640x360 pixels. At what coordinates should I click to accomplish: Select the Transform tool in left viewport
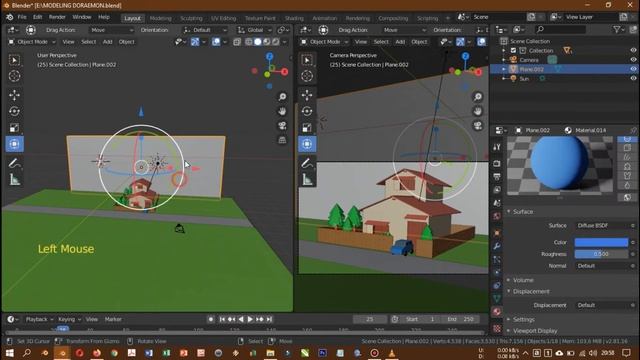click(14, 144)
